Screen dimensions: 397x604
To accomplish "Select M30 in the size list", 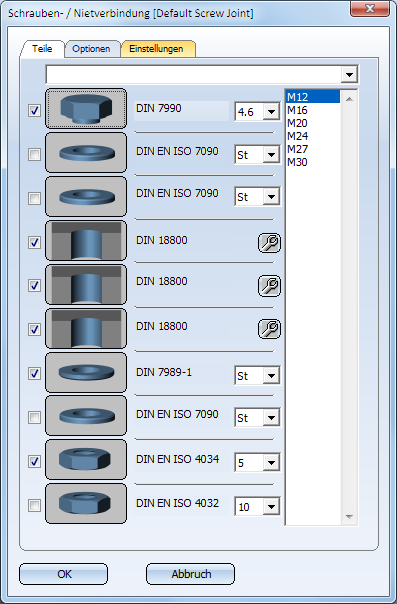I will coord(313,162).
